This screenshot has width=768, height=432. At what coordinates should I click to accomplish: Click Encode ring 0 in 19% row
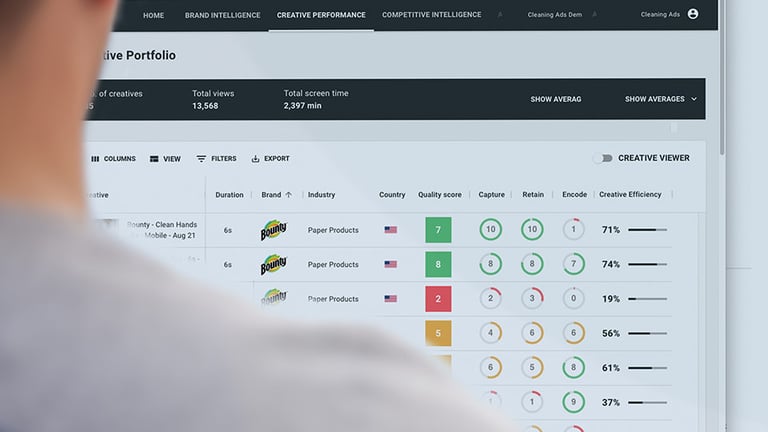574,298
